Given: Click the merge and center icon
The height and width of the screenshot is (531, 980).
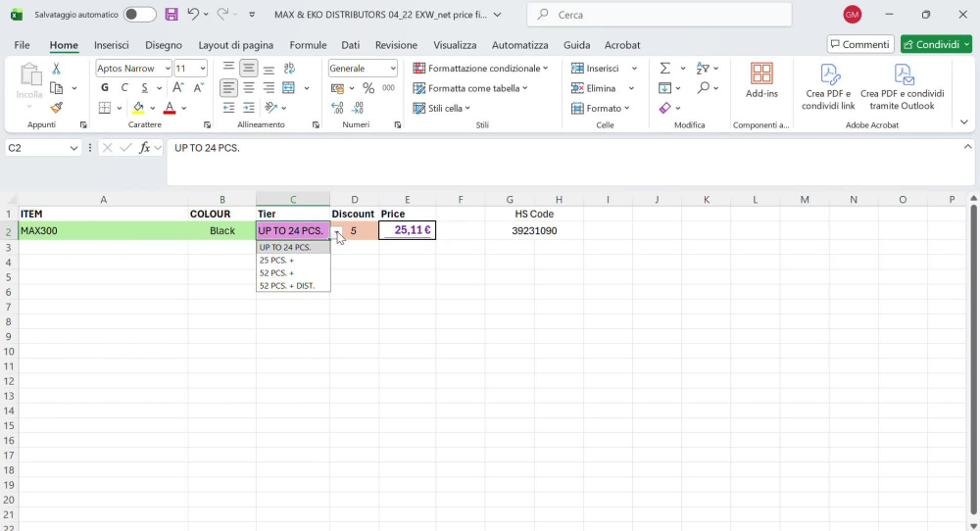Looking at the screenshot, I should (289, 88).
